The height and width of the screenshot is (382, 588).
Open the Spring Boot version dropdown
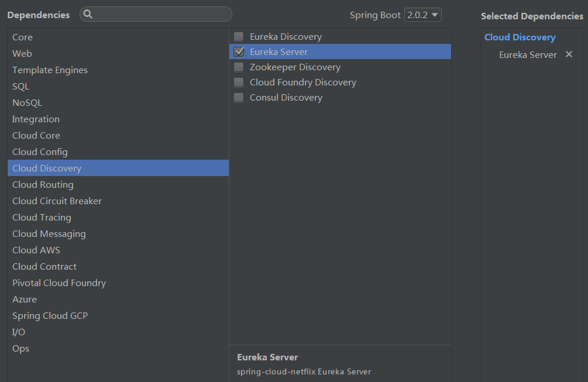click(422, 15)
